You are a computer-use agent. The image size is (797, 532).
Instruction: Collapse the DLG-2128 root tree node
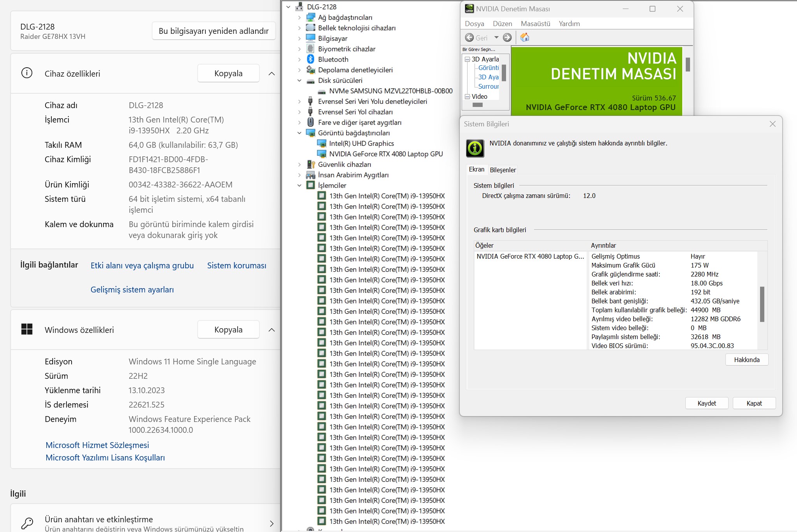(288, 7)
